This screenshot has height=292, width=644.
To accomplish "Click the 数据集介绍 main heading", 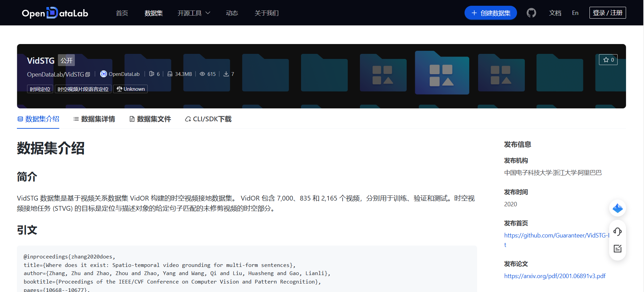I will (51, 148).
